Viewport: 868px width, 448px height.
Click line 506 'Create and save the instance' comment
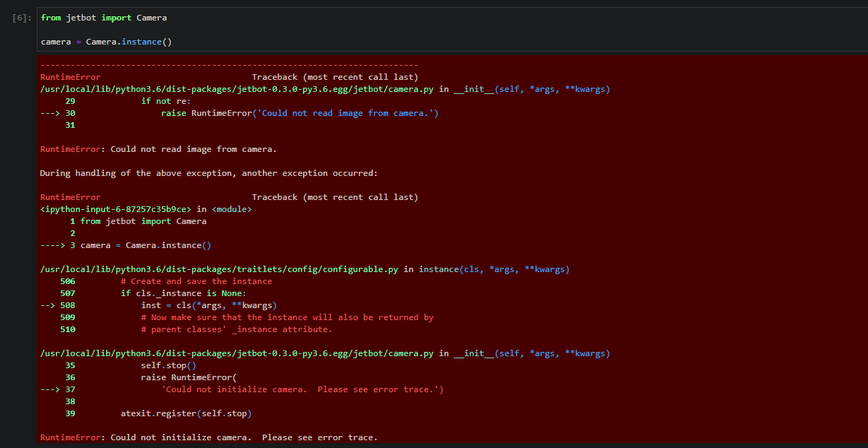point(196,281)
